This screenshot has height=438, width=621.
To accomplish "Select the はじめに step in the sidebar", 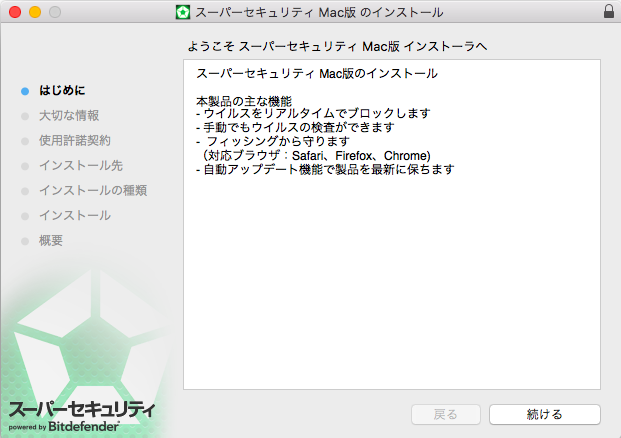I will 62,90.
